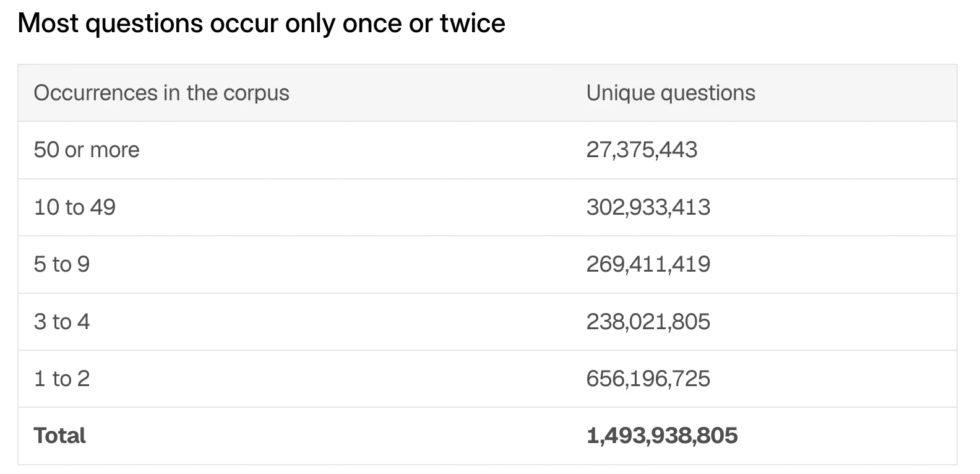Select the '10 to 49' row label
This screenshot has width=980, height=474.
tap(75, 207)
